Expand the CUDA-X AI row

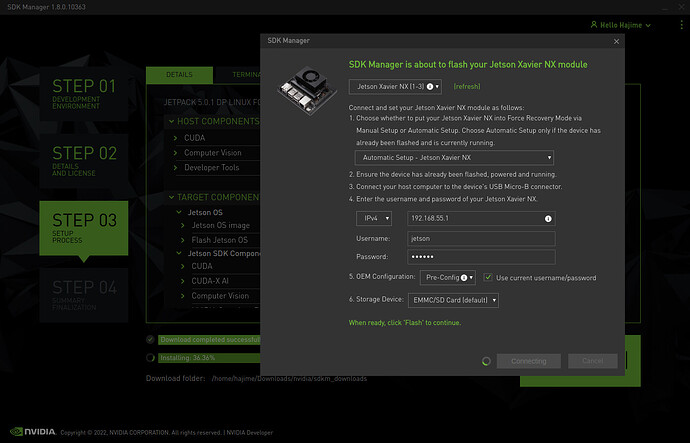pyautogui.click(x=183, y=281)
